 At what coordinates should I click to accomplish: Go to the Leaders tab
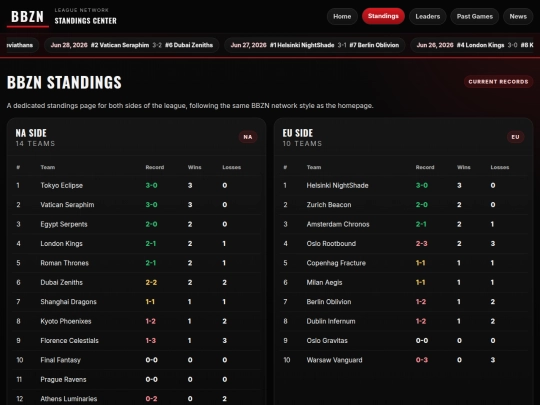coord(427,16)
